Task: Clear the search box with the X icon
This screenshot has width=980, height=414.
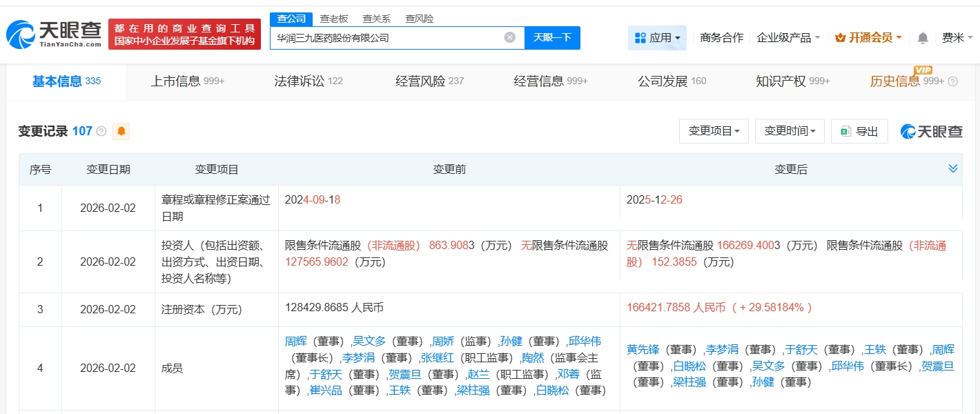Action: coord(509,37)
